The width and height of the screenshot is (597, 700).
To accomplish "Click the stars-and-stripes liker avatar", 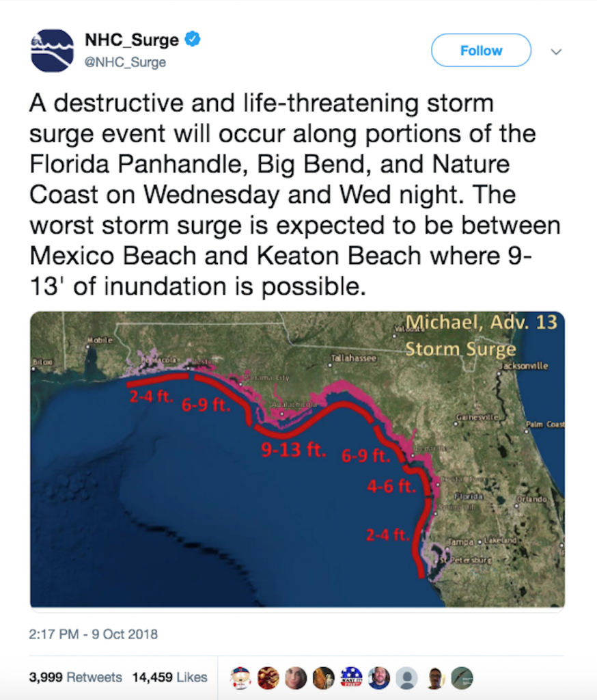I will tap(351, 677).
